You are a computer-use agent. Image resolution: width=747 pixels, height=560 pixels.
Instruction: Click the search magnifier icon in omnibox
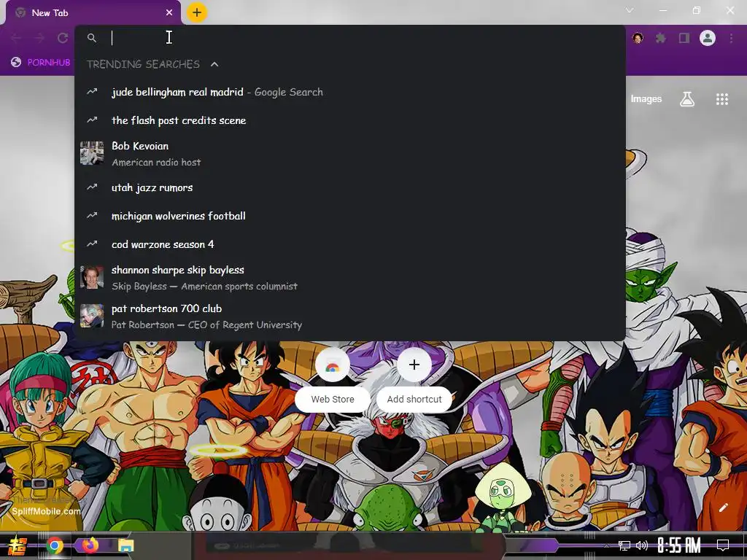pyautogui.click(x=92, y=38)
